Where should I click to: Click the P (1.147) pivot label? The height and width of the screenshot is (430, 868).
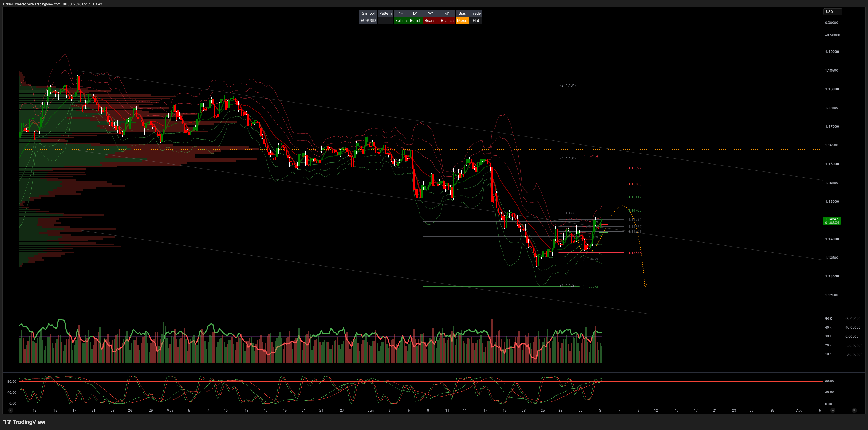point(569,213)
